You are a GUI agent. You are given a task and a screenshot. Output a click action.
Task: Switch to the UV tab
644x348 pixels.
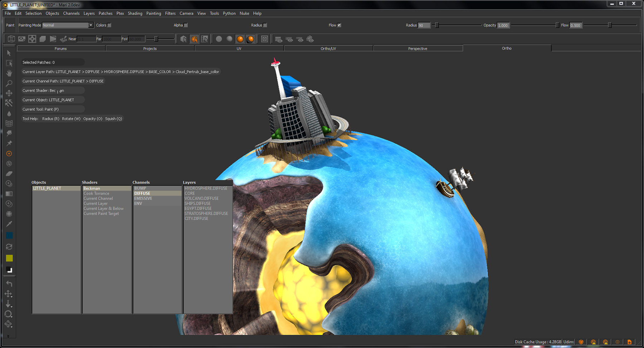coord(239,49)
